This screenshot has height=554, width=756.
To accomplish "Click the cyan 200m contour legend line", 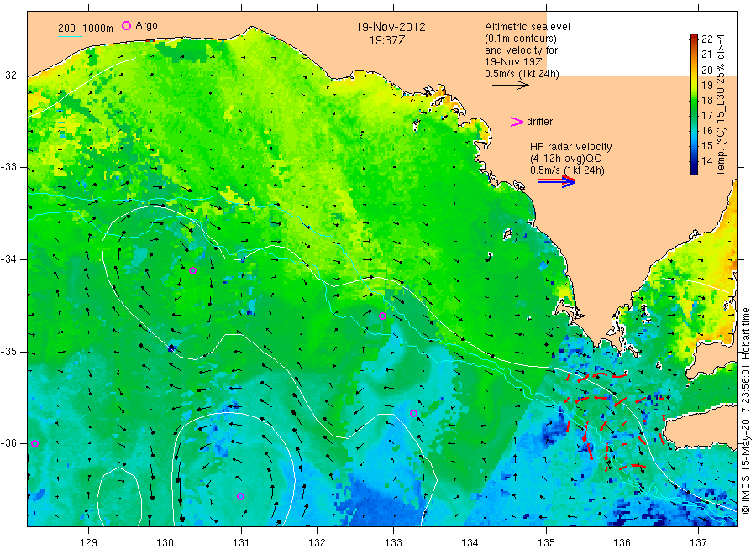I will 70,35.
